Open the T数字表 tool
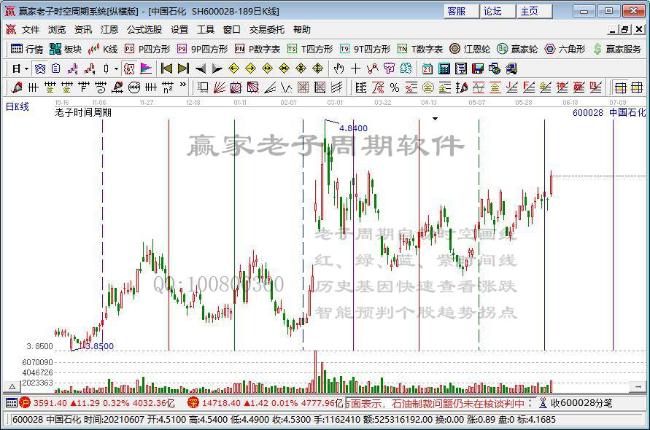This screenshot has height=430, width=650. tap(420, 49)
